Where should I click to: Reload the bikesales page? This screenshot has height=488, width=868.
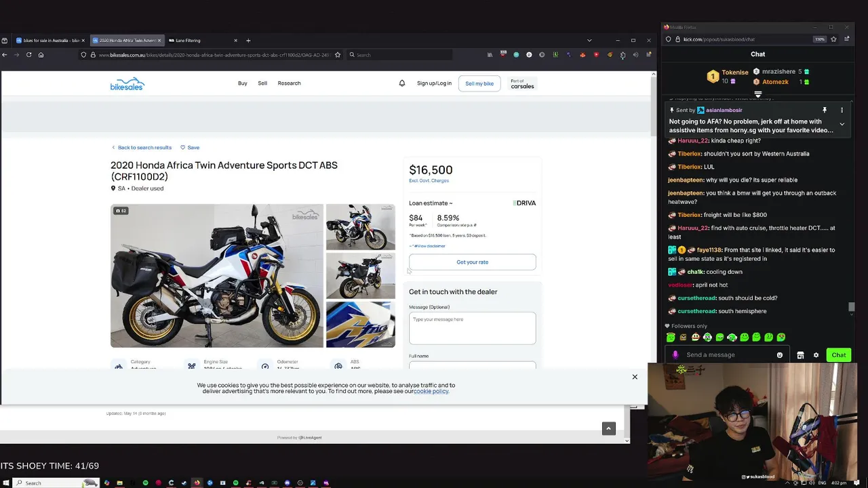28,55
